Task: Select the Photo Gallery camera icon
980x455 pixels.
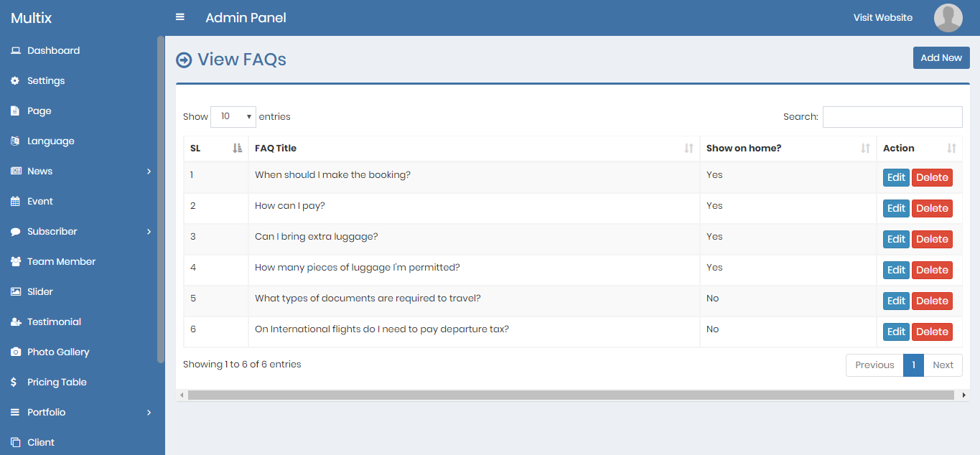Action: [15, 352]
